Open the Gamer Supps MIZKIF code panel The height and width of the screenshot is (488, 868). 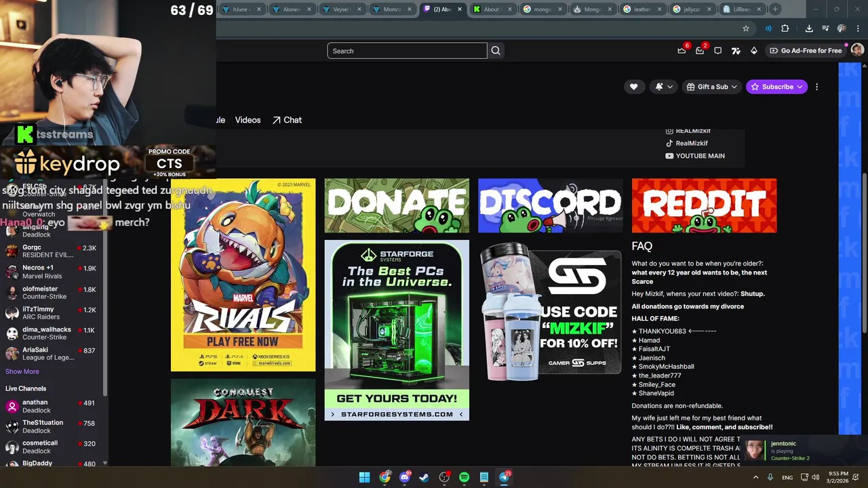tap(550, 312)
